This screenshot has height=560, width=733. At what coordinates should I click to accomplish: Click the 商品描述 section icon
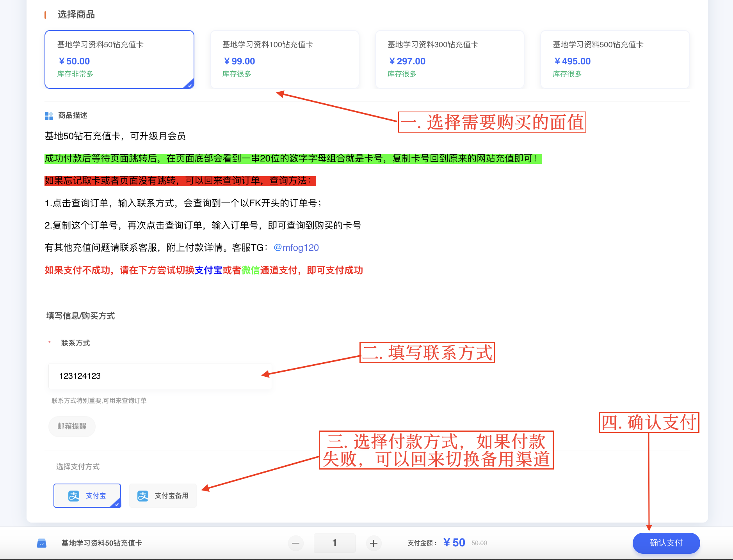[x=49, y=116]
